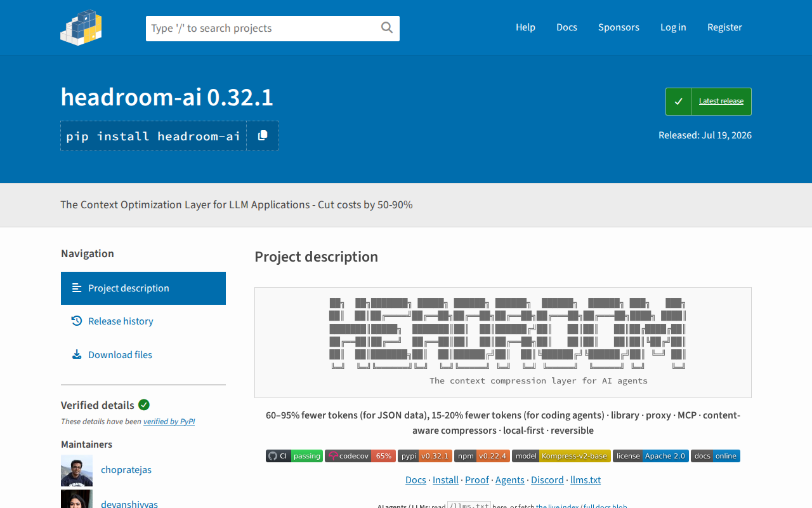Open the Discord link
The height and width of the screenshot is (508, 812).
coord(547,480)
